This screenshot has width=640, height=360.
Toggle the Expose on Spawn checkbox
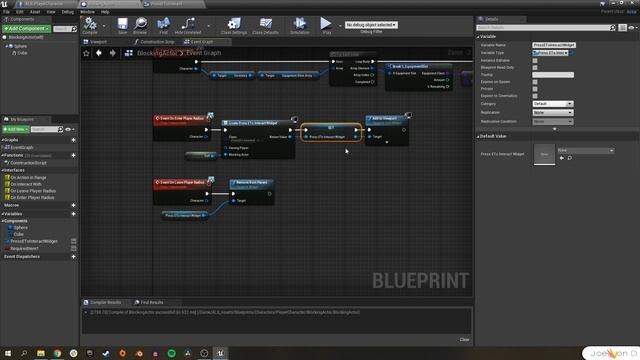click(x=535, y=82)
